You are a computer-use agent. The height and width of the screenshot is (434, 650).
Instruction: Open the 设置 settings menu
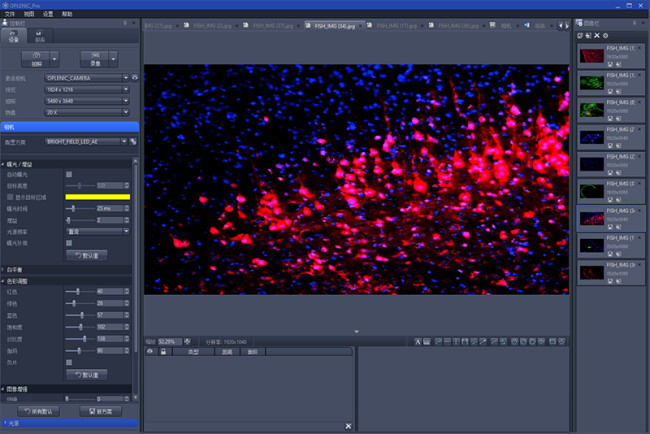(48, 14)
